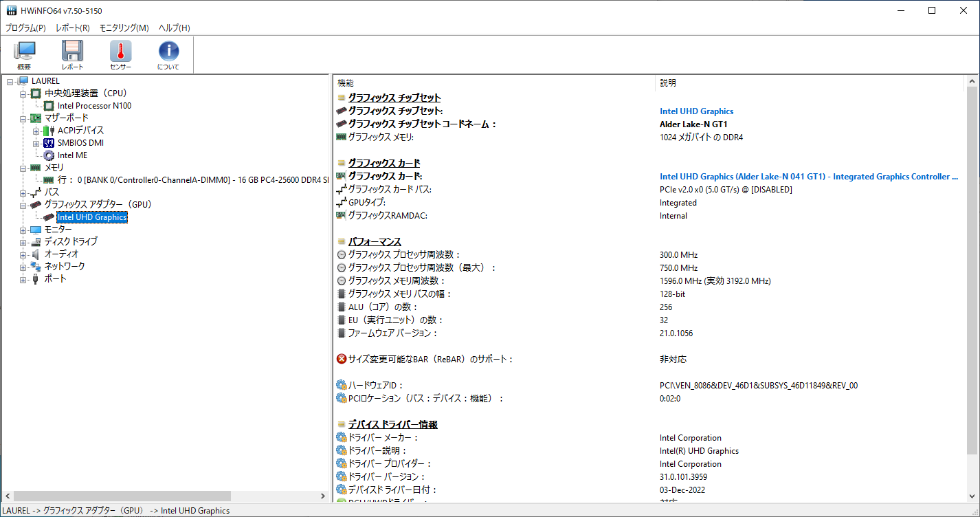Click the speaker icon beside オーディオ
Viewport: 980px width, 517px height.
point(36,254)
